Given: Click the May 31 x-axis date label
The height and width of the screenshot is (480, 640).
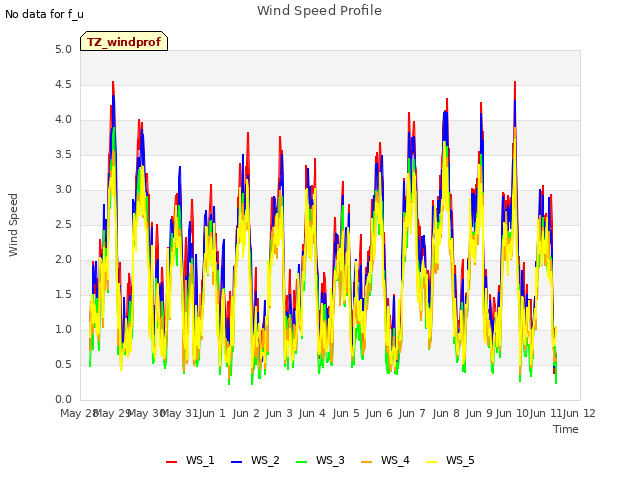Looking at the screenshot, I should pos(179,413).
